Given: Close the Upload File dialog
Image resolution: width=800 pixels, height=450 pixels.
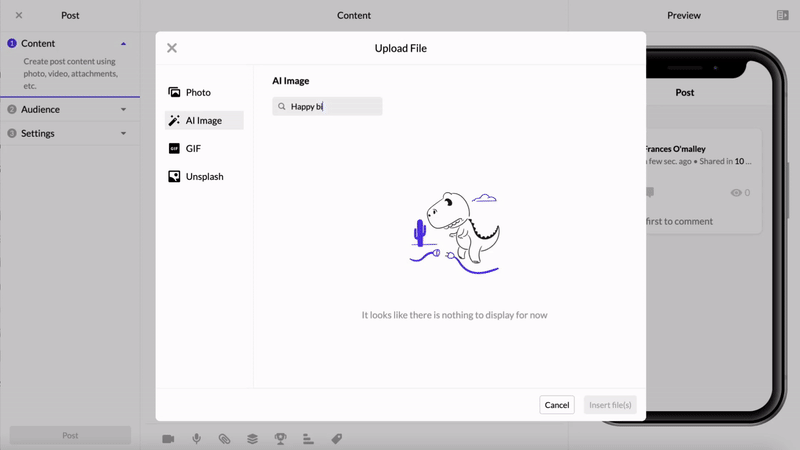Looking at the screenshot, I should coord(172,48).
